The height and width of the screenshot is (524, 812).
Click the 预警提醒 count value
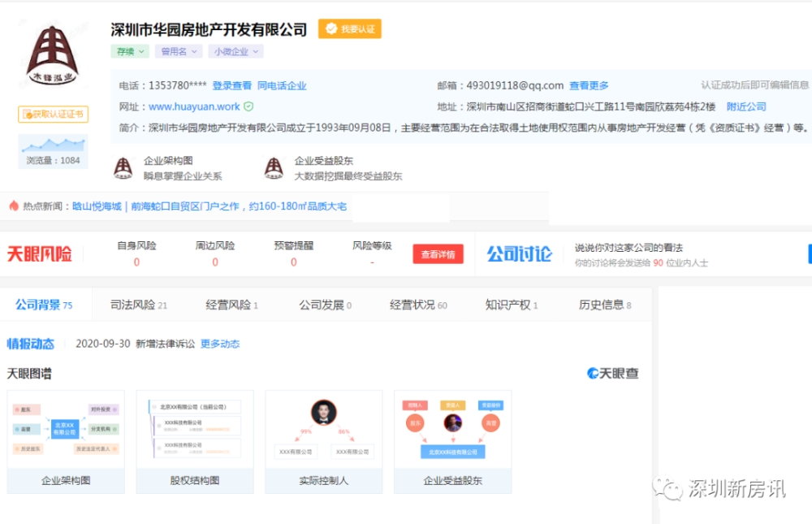pos(294,262)
